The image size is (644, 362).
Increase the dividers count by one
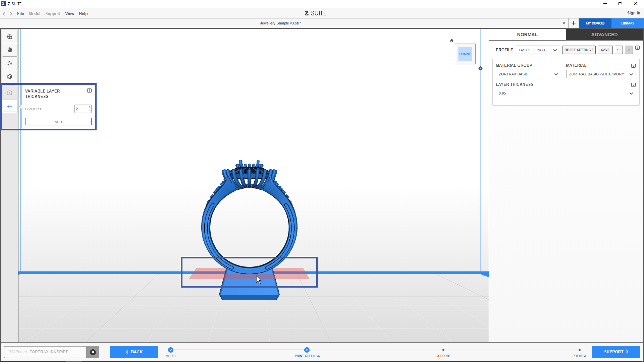90,107
